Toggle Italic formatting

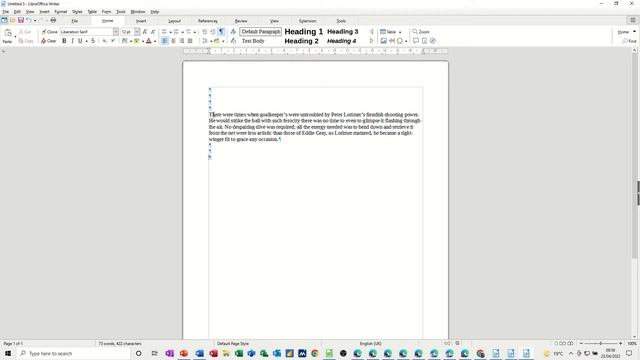[72, 41]
